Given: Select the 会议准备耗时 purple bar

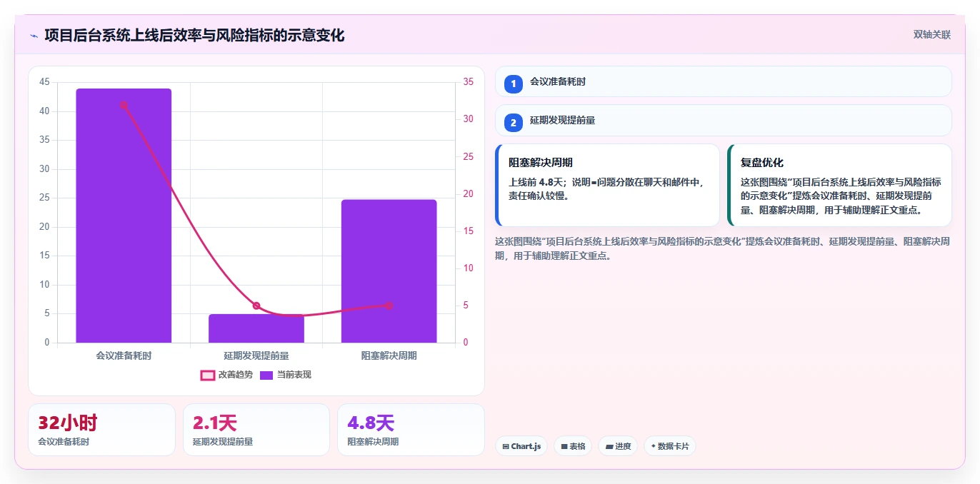Looking at the screenshot, I should 124,216.
